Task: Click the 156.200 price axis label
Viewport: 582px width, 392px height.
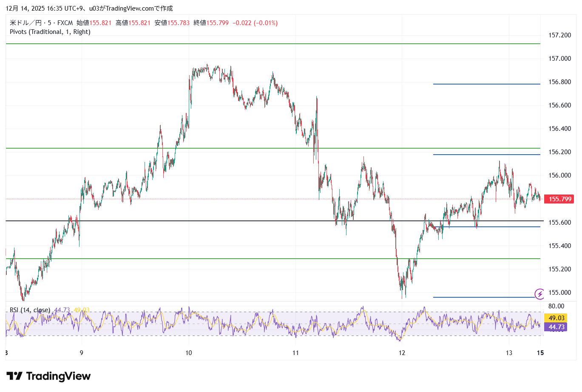Action: pyautogui.click(x=559, y=152)
